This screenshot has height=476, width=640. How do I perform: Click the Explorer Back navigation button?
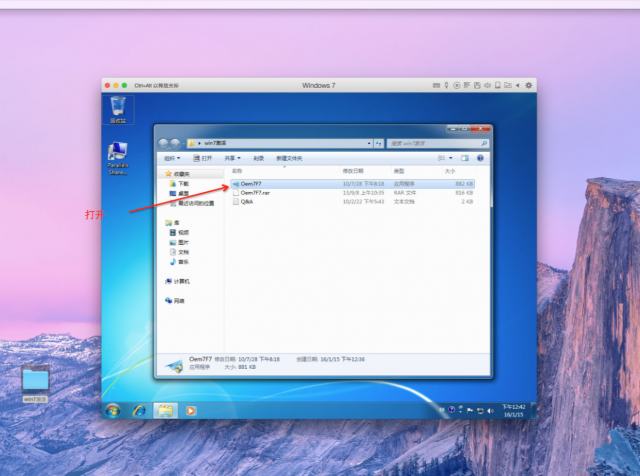163,144
